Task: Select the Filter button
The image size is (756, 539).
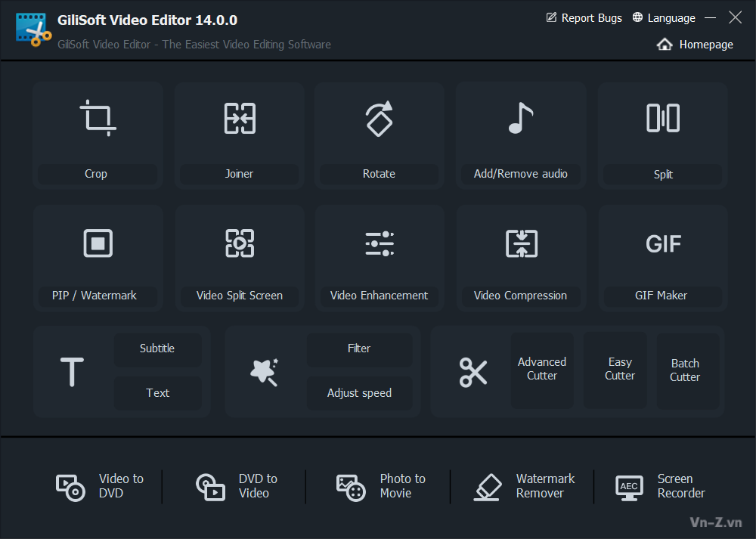Action: pyautogui.click(x=359, y=349)
